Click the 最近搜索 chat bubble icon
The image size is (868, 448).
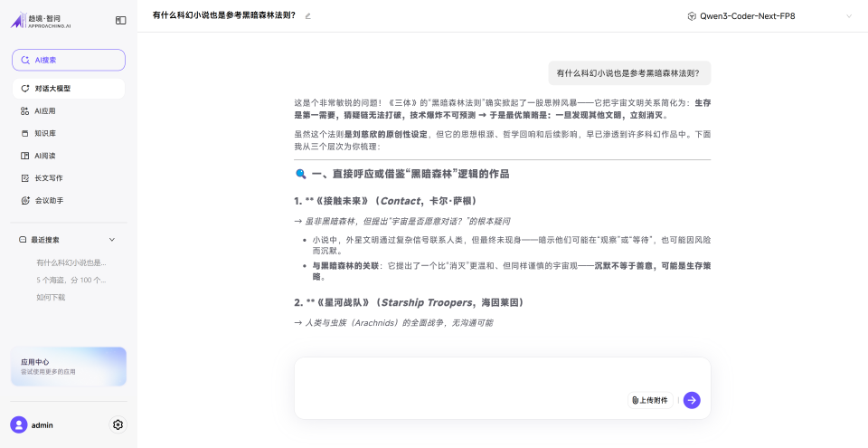coord(23,240)
